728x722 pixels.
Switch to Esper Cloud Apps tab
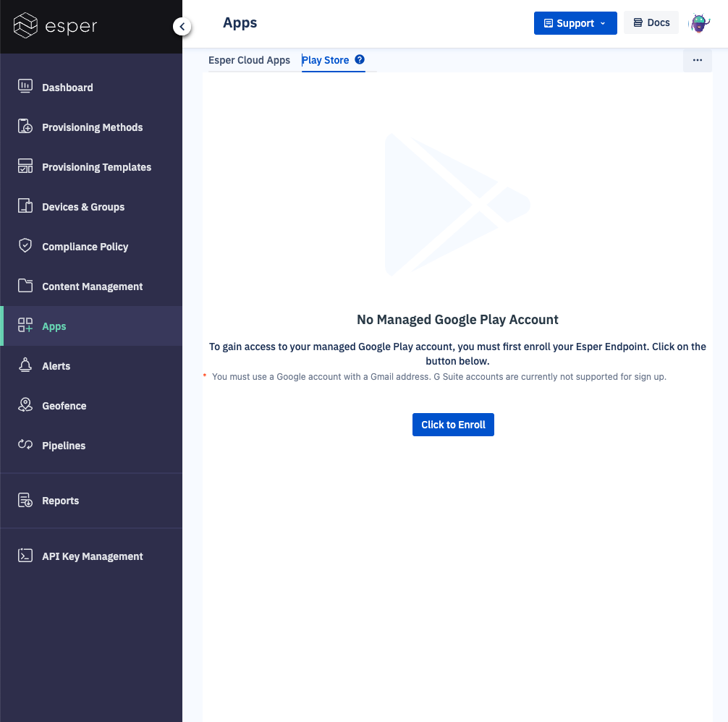pyautogui.click(x=249, y=60)
